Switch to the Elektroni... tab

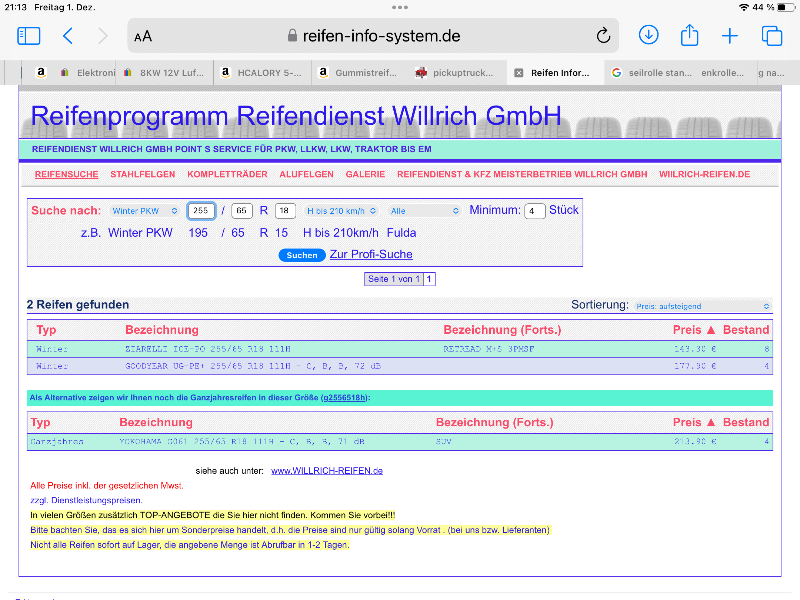tap(88, 72)
